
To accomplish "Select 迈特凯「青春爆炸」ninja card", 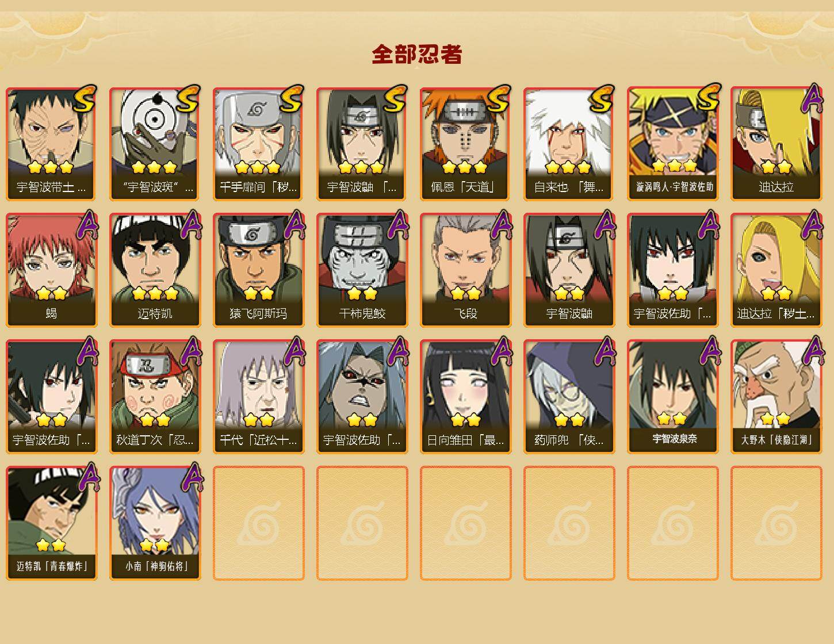I will click(51, 523).
